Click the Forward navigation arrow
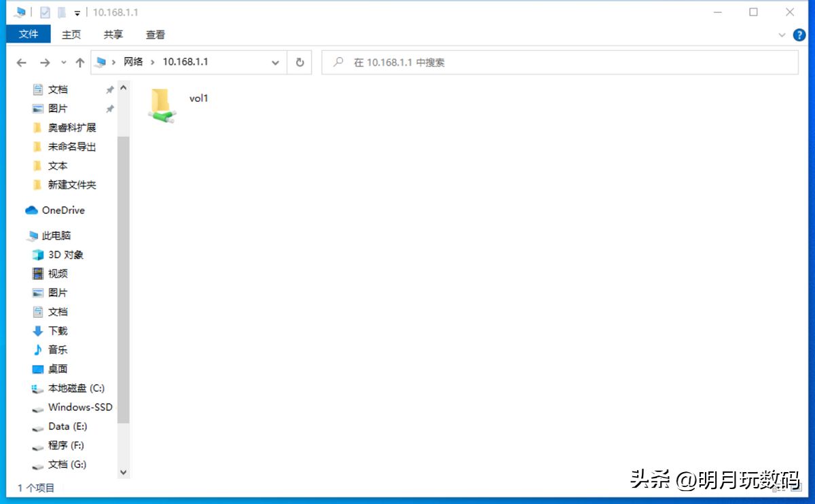 [45, 62]
